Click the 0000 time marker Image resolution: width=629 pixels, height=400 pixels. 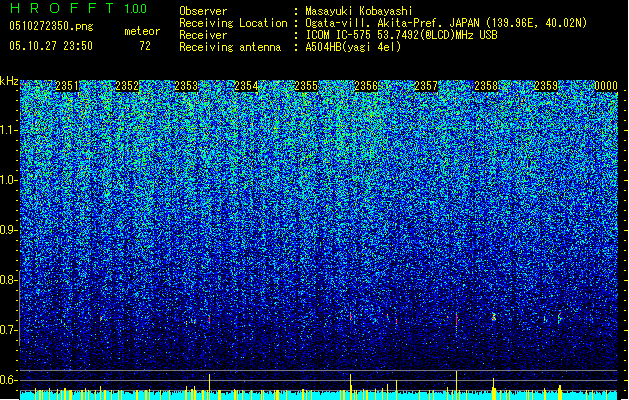606,86
